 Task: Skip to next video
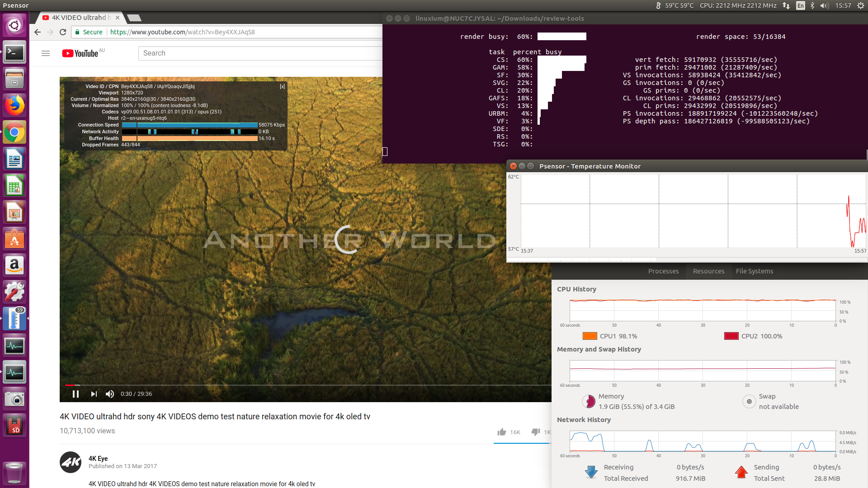94,394
